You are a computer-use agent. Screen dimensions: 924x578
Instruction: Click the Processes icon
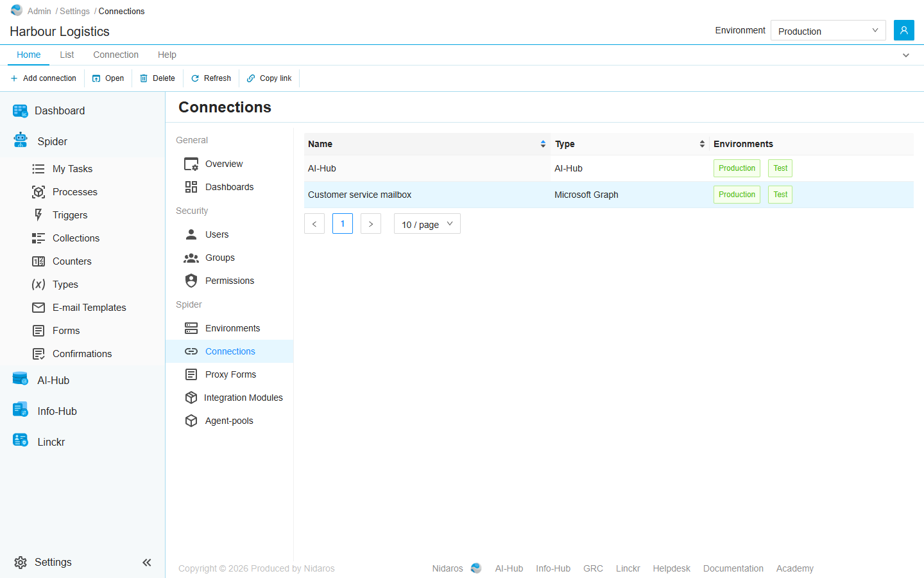[x=38, y=192]
